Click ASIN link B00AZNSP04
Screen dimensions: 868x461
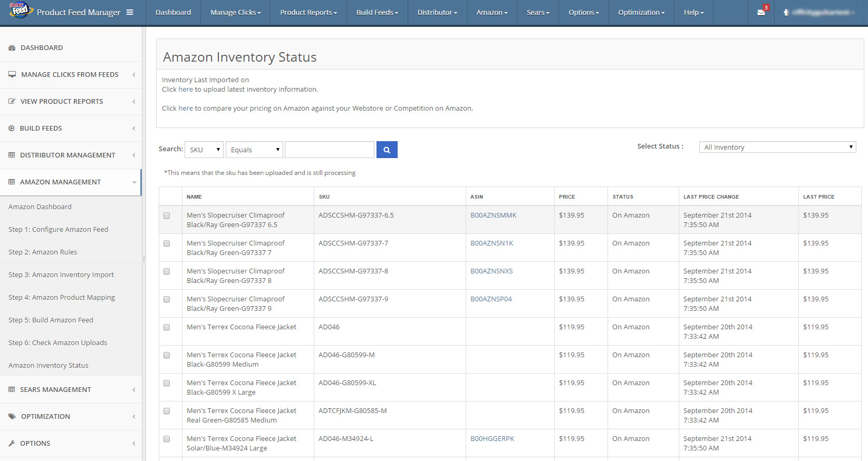click(x=491, y=299)
